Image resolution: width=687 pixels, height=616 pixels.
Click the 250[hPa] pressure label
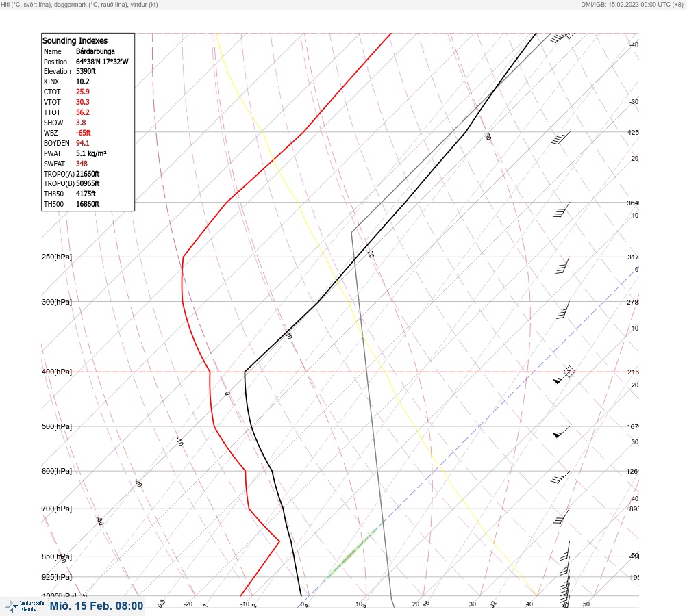click(57, 257)
